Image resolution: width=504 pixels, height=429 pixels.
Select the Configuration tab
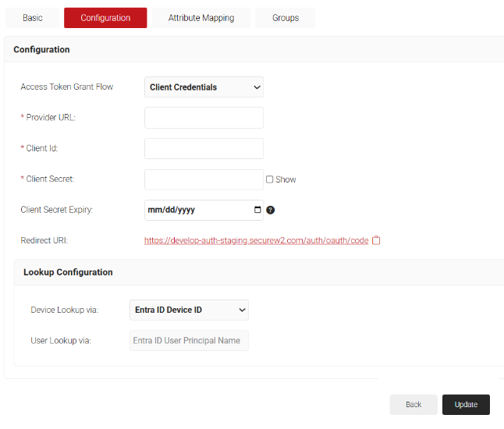coord(105,18)
